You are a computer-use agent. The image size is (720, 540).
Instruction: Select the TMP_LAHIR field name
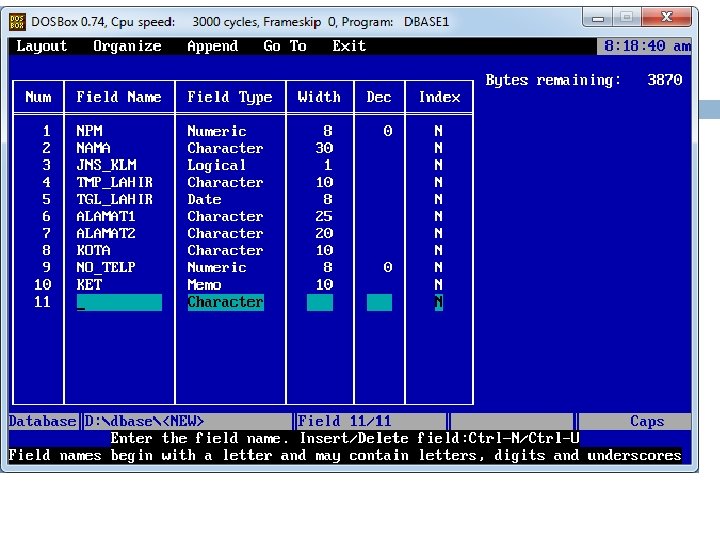(x=115, y=182)
